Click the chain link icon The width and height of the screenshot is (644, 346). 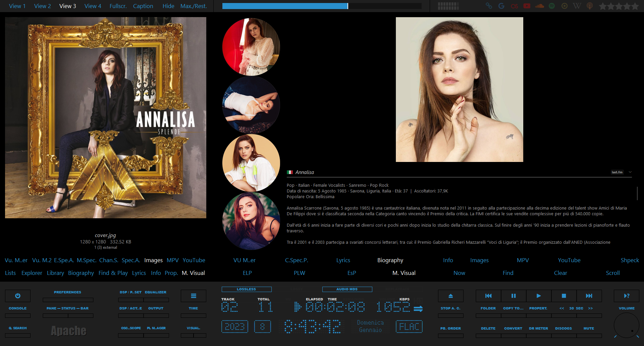pyautogui.click(x=489, y=6)
